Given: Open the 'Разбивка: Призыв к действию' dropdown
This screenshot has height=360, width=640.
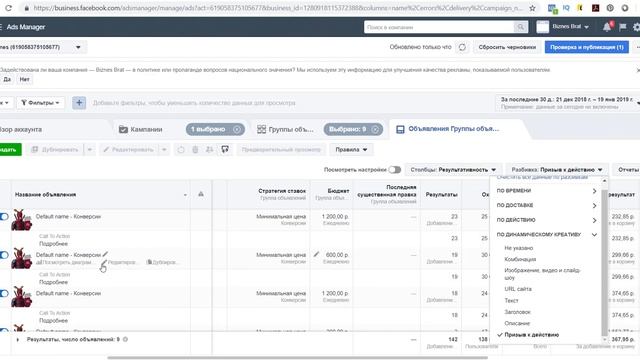Looking at the screenshot, I should (557, 170).
